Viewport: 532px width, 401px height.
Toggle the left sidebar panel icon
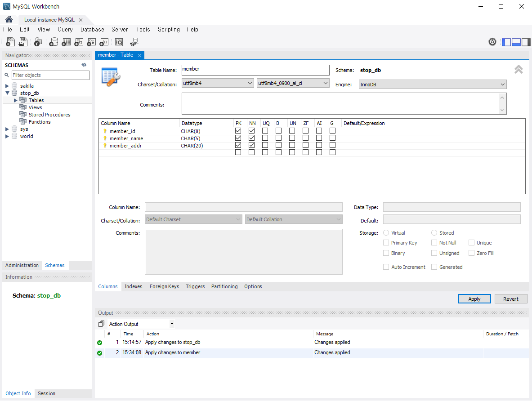click(x=506, y=42)
